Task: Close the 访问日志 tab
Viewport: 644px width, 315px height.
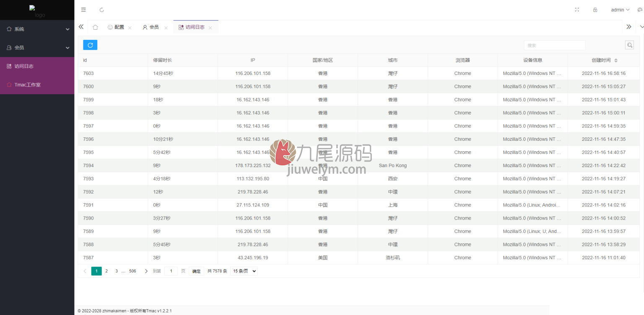Action: [x=210, y=28]
